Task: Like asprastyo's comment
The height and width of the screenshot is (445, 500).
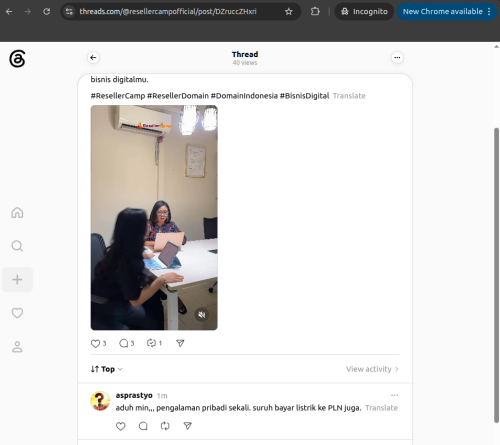Action: pos(121,426)
